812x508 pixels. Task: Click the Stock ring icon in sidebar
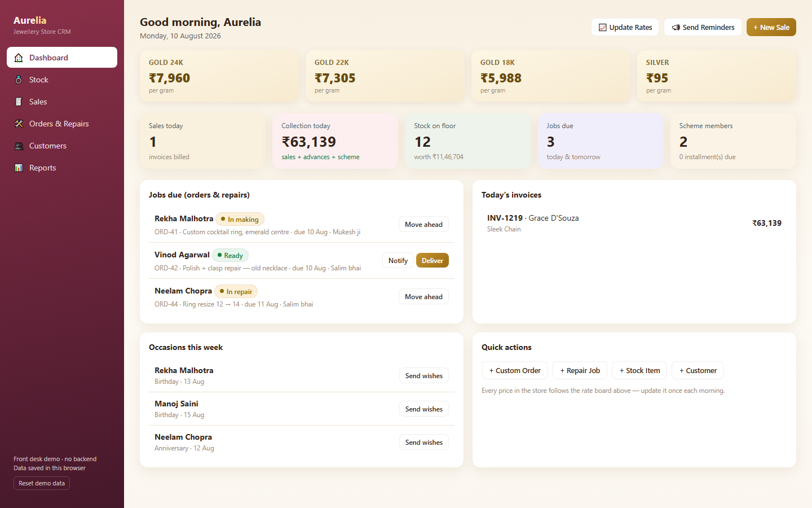coord(19,80)
